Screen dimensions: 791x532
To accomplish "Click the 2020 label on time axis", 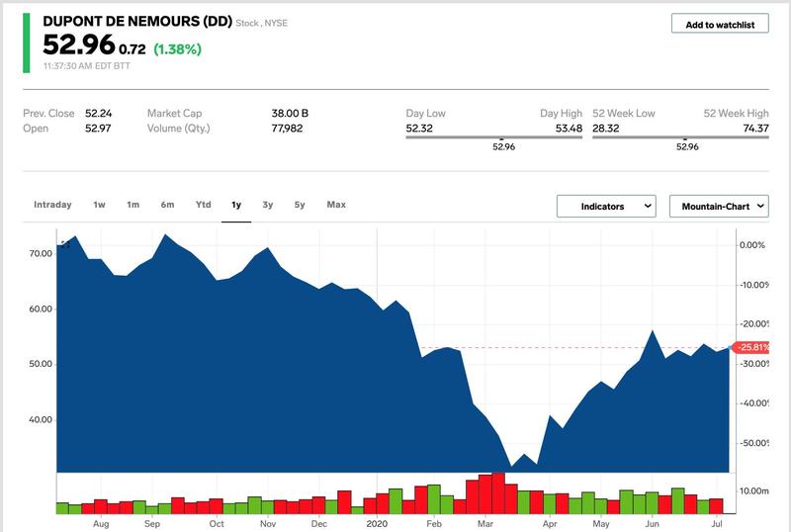I will pyautogui.click(x=377, y=524).
